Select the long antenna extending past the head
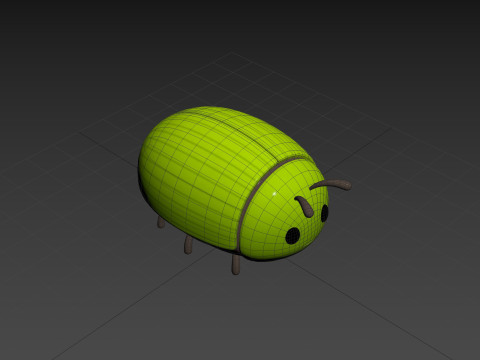Screen dimensions: 480x360 click(x=331, y=185)
